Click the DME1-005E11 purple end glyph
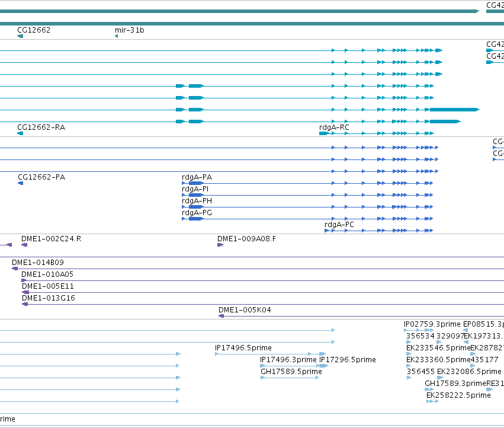This screenshot has width=504, height=428. (x=25, y=292)
